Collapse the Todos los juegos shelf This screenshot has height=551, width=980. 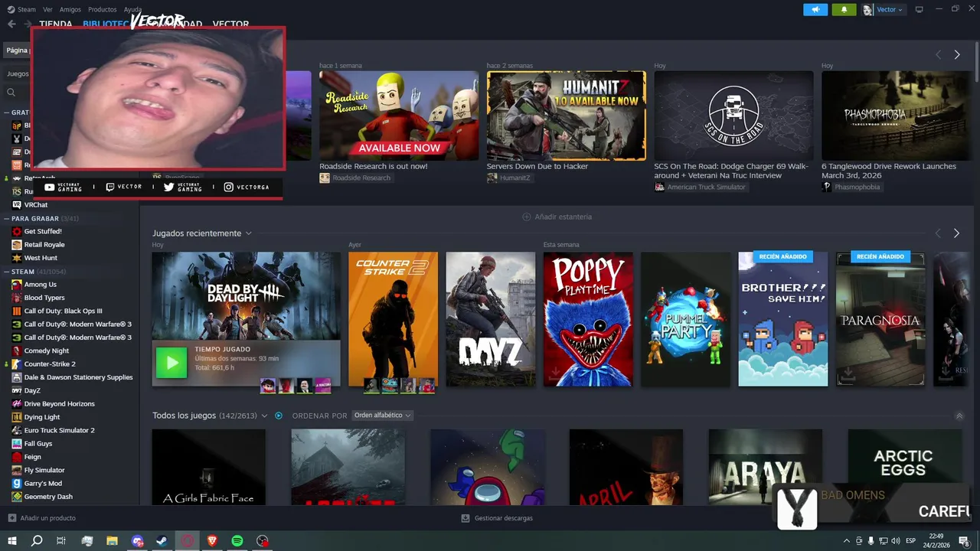pyautogui.click(x=959, y=416)
